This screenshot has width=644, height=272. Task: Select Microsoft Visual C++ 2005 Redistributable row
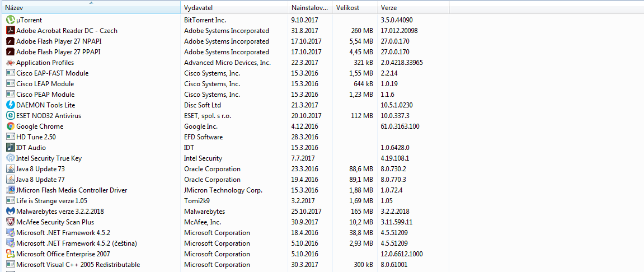[78, 265]
